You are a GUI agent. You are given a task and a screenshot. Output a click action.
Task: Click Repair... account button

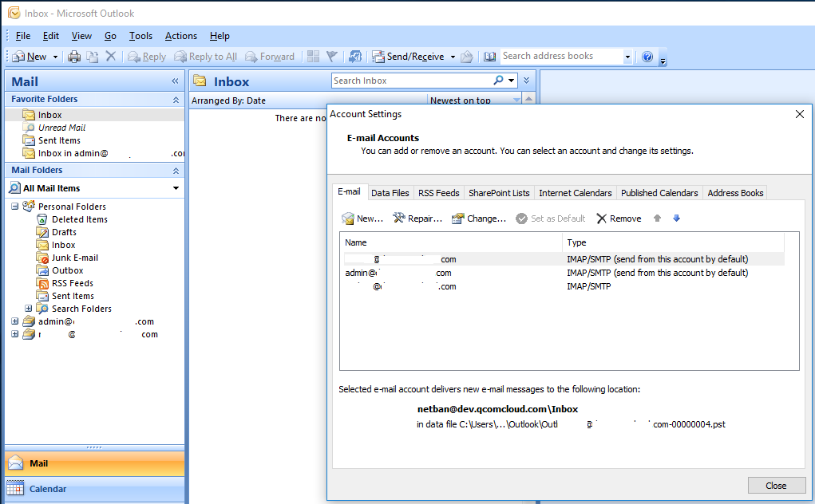point(417,219)
